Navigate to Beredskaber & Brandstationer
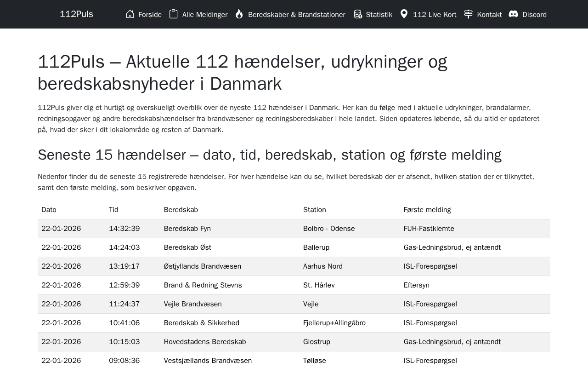 tap(290, 14)
